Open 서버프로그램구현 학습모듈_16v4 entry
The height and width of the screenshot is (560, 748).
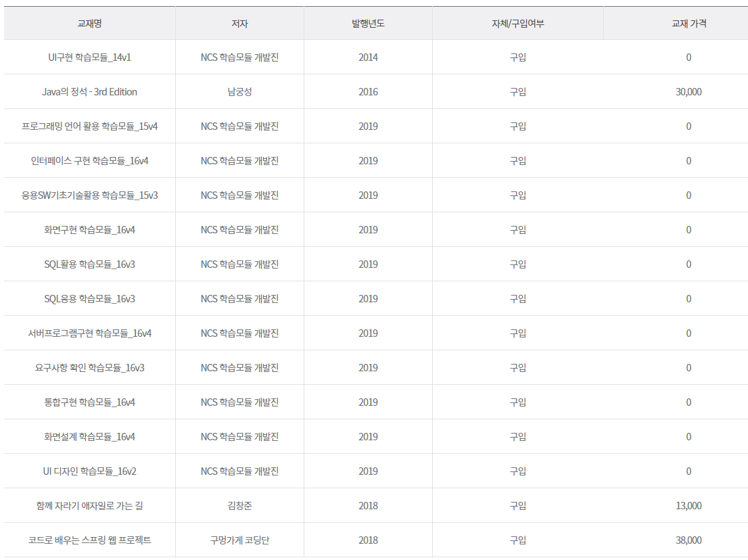point(89,333)
